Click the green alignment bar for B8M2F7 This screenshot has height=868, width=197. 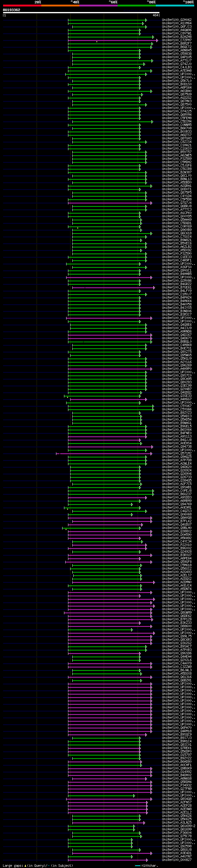[110, 43]
